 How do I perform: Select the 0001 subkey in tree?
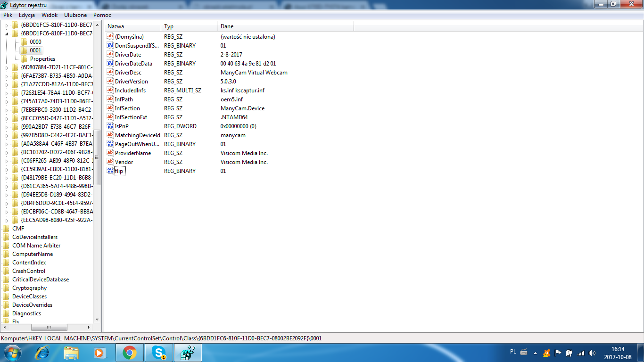36,50
